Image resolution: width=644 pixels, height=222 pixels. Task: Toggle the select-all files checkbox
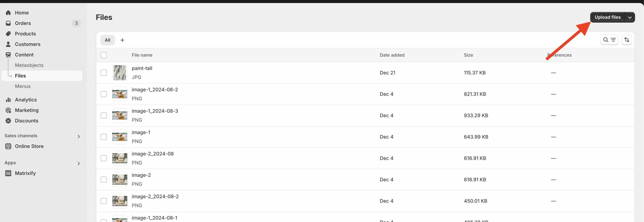tap(104, 55)
